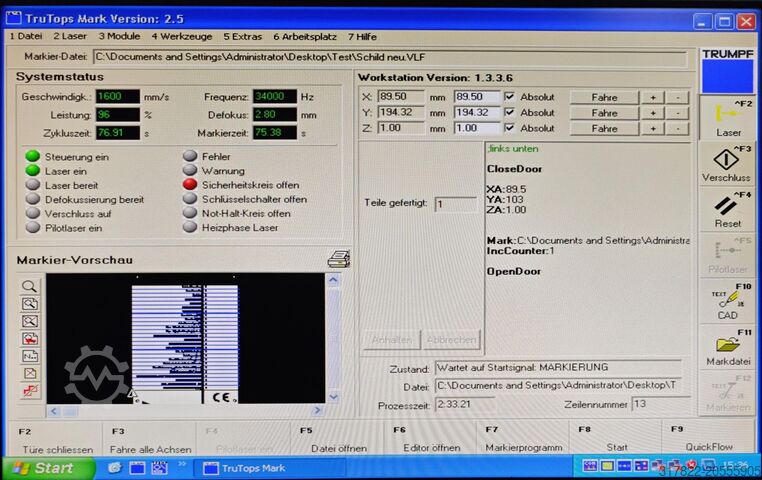Select the top magnifier zoom tool
The height and width of the screenshot is (480, 762).
coord(30,286)
